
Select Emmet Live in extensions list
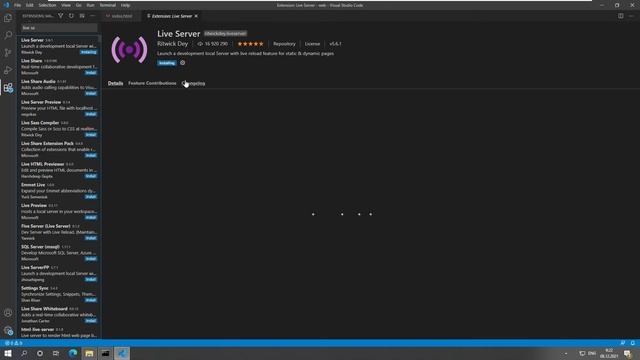(59, 191)
